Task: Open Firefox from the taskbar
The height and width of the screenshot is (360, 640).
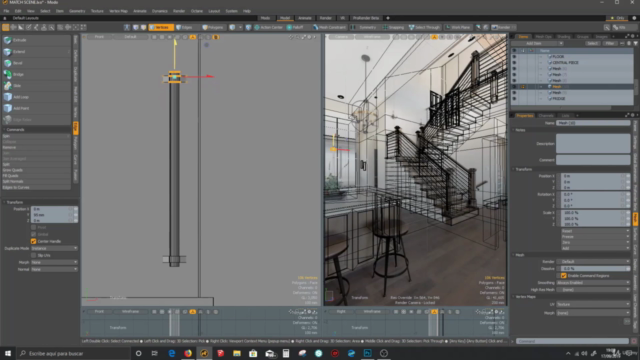Action: pyautogui.click(x=188, y=353)
